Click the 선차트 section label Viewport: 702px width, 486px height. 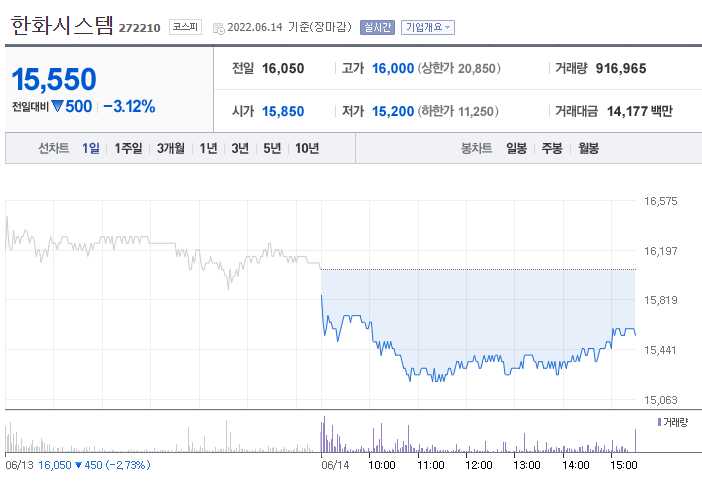(x=54, y=148)
